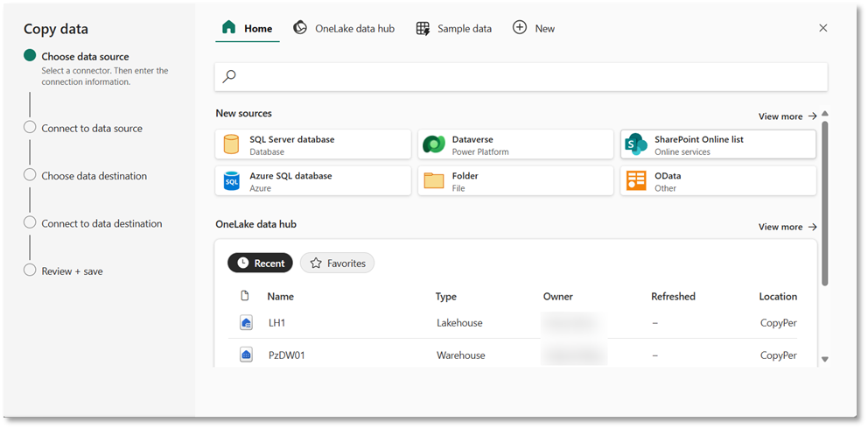Choose the OData connector card

tap(718, 180)
